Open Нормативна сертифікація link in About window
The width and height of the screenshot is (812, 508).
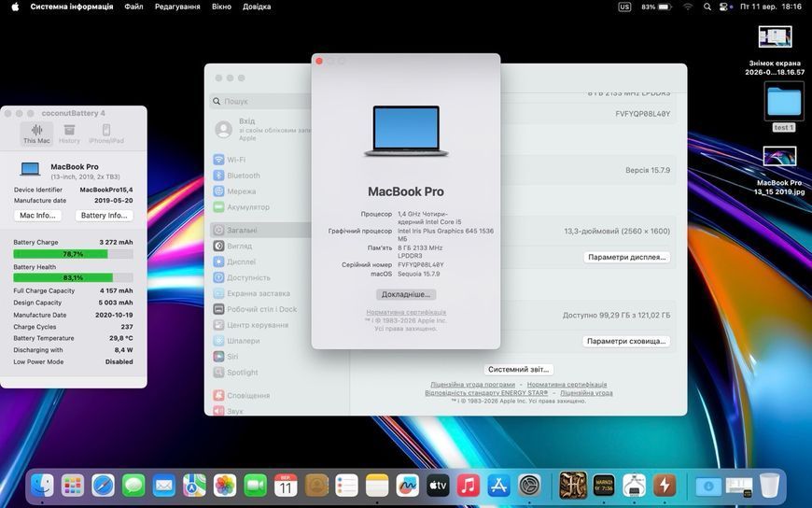tap(406, 312)
